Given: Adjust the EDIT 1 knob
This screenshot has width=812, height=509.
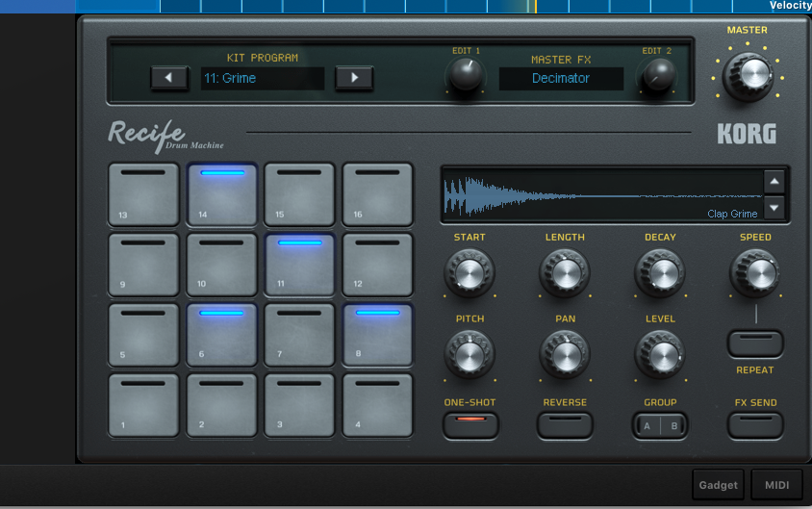Looking at the screenshot, I should pos(466,74).
